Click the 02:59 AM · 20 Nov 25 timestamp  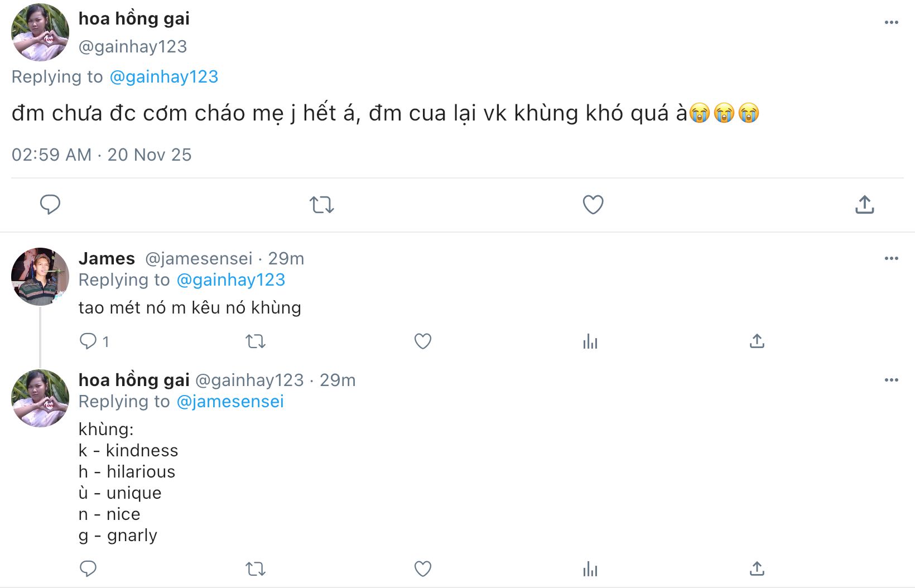102,155
